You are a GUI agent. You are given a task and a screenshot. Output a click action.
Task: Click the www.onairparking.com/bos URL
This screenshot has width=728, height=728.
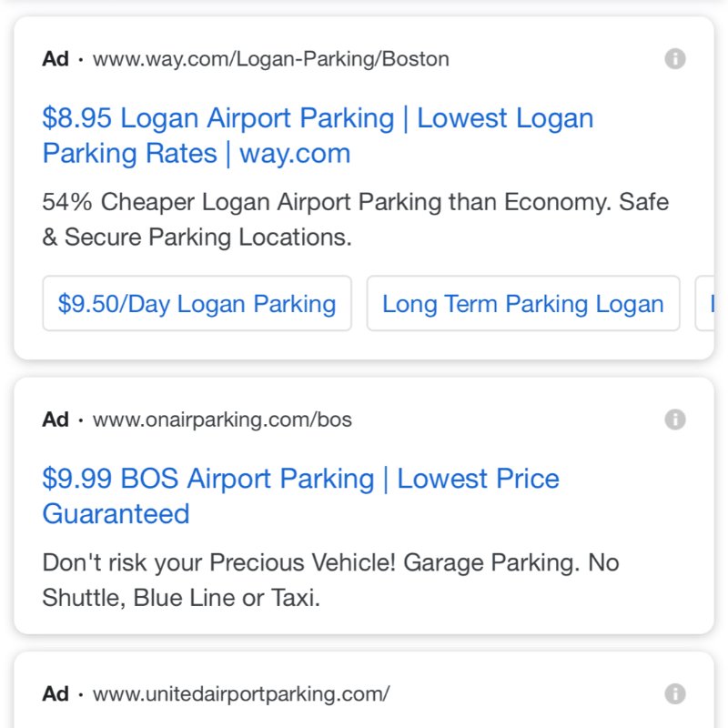(x=222, y=420)
